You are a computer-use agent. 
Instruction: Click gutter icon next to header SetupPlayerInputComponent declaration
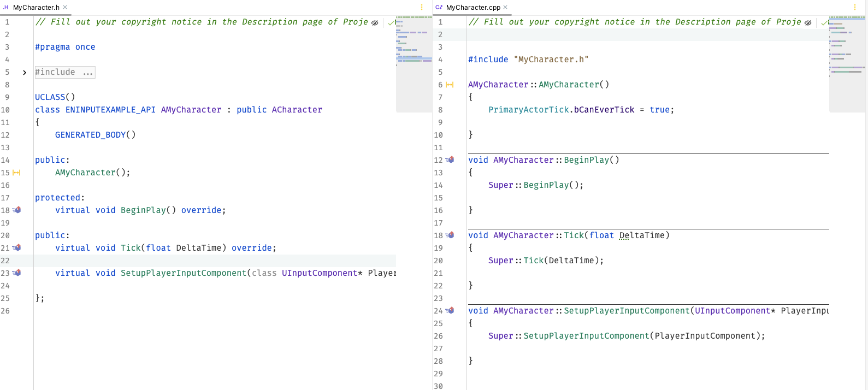17,273
